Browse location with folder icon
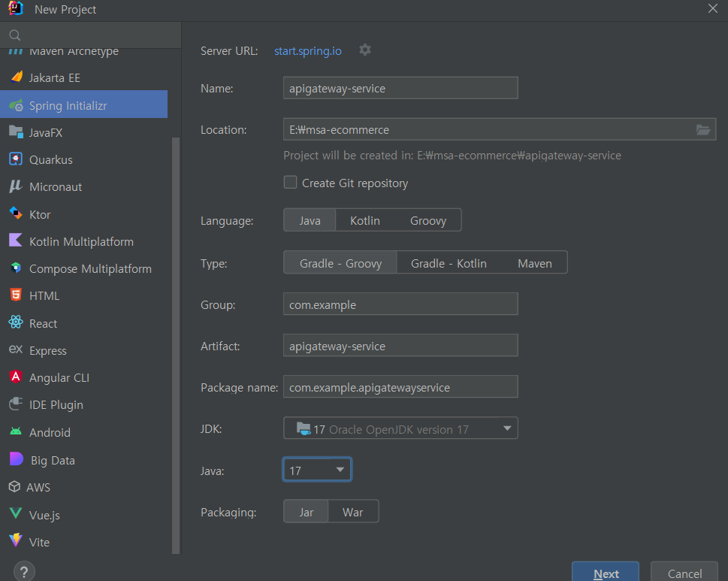The height and width of the screenshot is (581, 728). pyautogui.click(x=703, y=129)
